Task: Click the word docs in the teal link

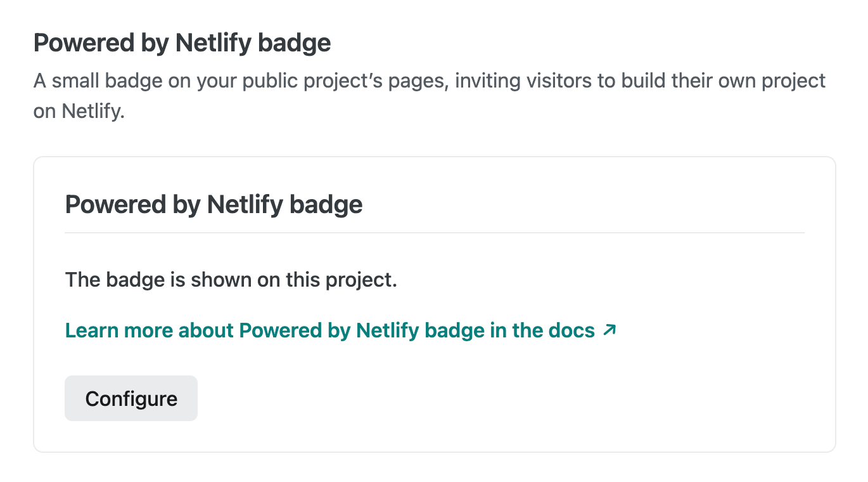Action: click(571, 330)
